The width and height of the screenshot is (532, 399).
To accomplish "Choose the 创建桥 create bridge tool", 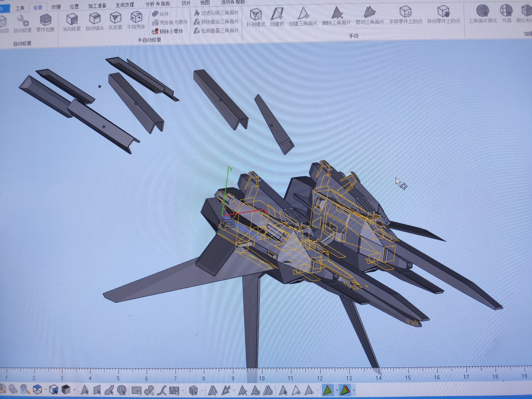I will (x=277, y=17).
